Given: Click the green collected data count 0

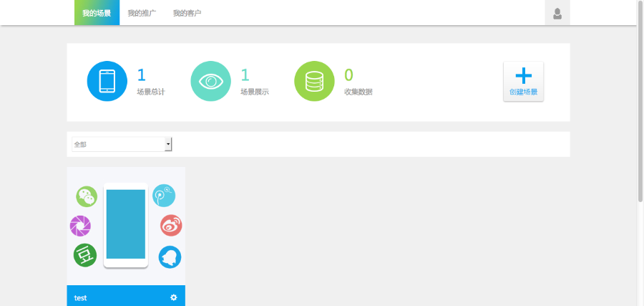Looking at the screenshot, I should tap(348, 75).
